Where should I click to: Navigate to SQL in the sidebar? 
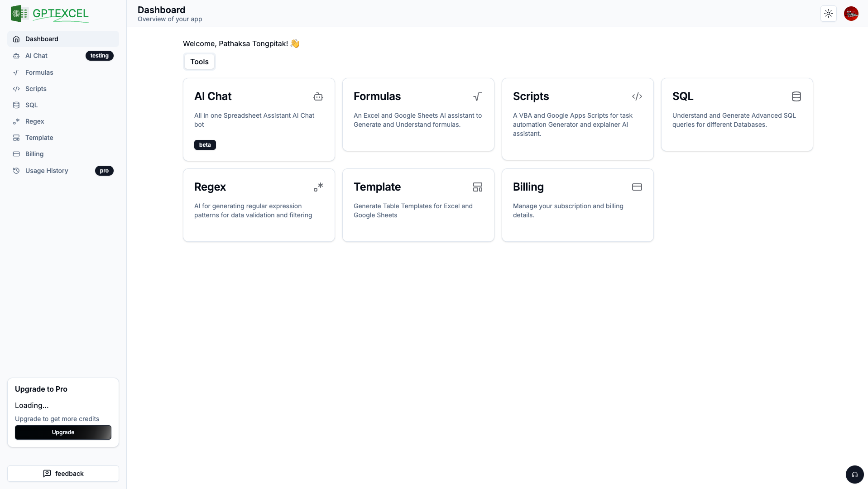pos(32,105)
